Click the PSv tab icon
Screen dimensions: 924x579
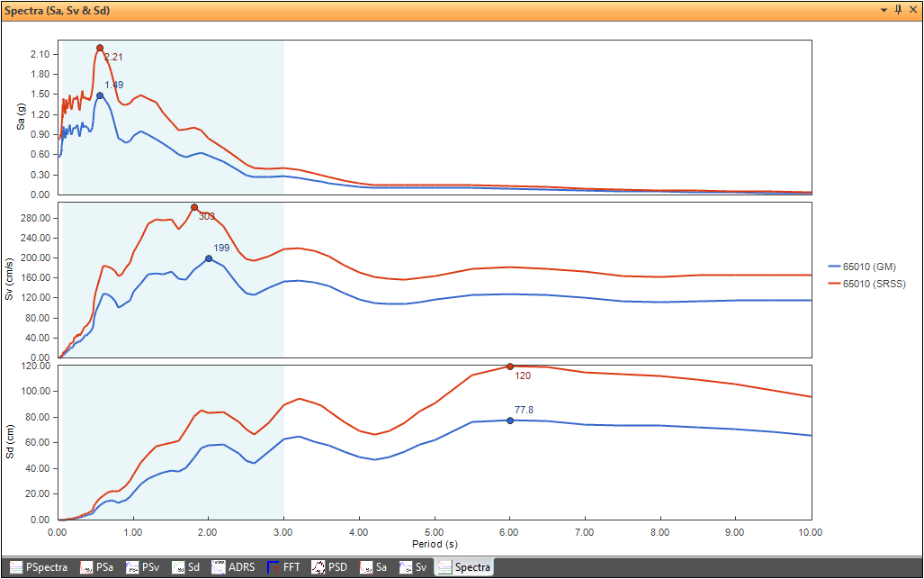132,567
